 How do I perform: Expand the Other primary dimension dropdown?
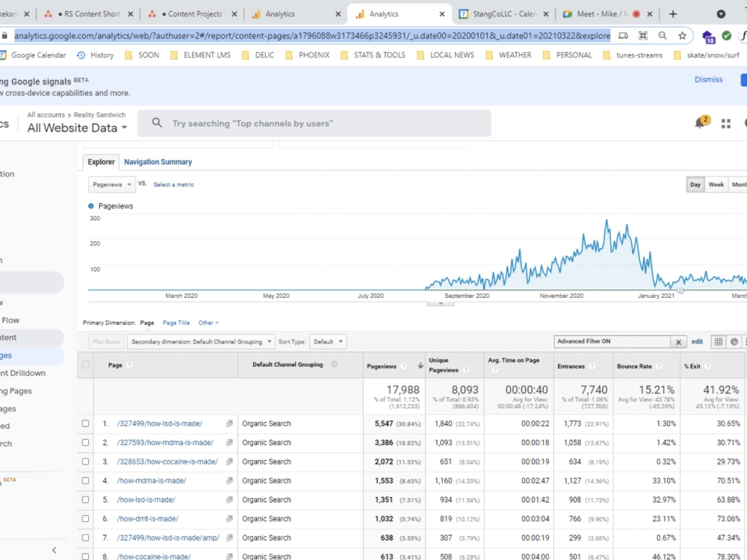208,323
